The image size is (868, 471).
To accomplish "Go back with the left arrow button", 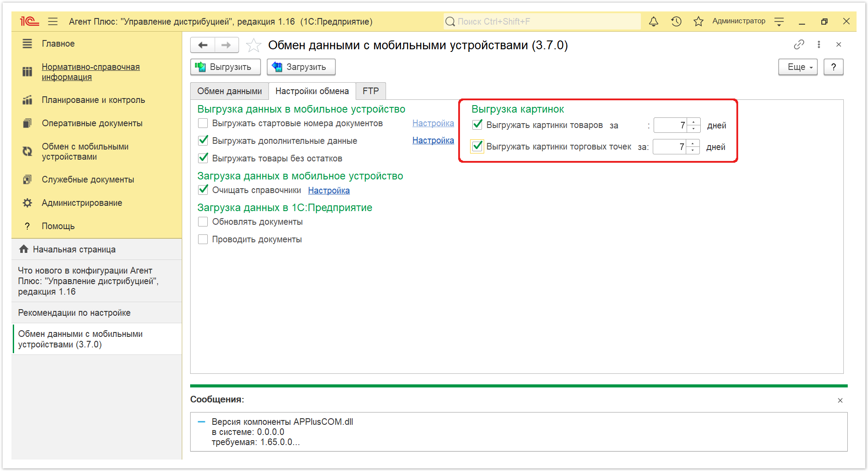I will point(203,45).
